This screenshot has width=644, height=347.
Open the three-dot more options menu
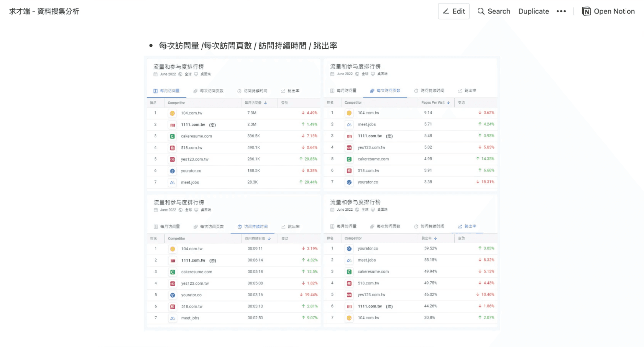(x=561, y=11)
